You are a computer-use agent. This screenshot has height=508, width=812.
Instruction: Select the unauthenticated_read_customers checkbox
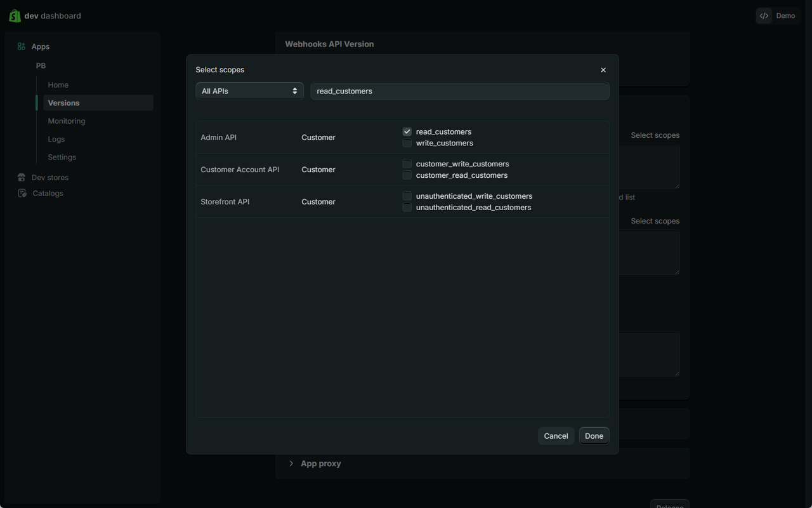pyautogui.click(x=407, y=208)
